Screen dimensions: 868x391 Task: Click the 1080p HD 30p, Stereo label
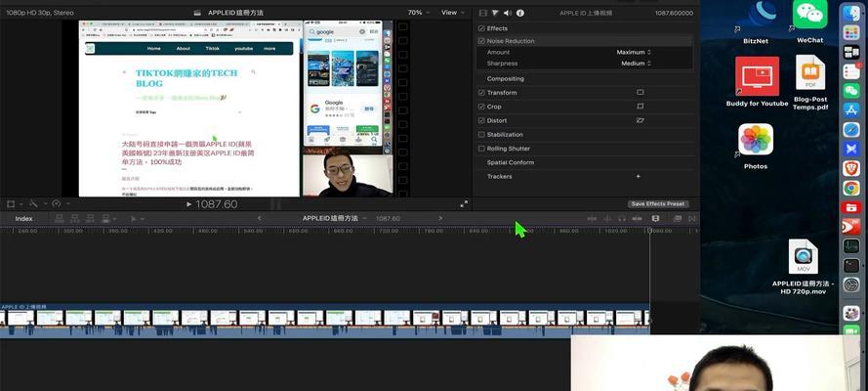39,12
